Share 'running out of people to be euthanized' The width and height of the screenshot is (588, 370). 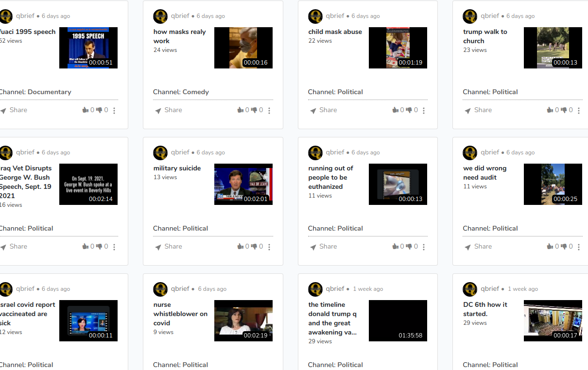(324, 247)
